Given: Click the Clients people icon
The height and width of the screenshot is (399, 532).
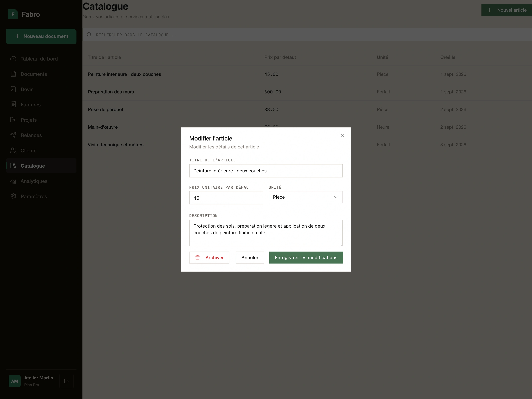Looking at the screenshot, I should [13, 151].
